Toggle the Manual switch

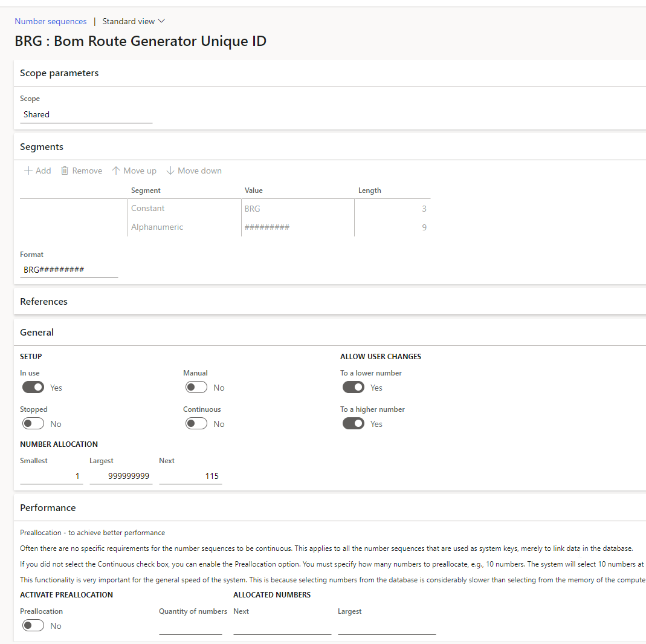pos(196,387)
